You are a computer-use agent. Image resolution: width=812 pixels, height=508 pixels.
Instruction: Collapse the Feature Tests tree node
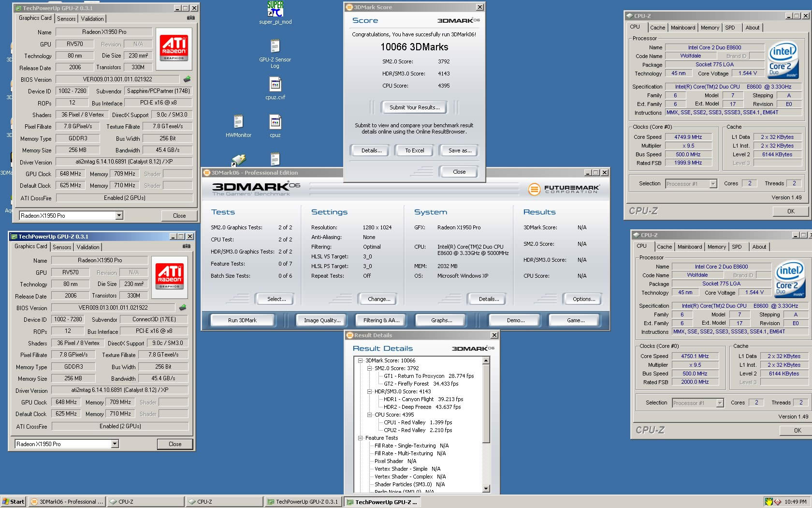(360, 438)
